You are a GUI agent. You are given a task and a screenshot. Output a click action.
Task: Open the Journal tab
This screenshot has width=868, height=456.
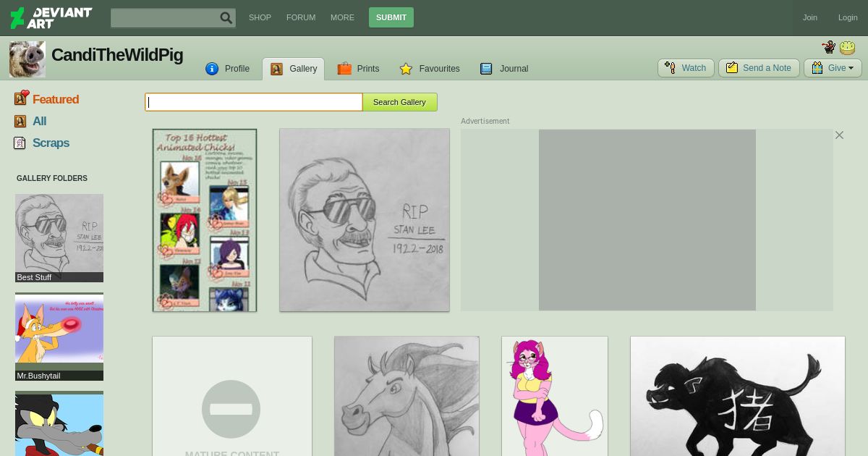click(x=504, y=69)
